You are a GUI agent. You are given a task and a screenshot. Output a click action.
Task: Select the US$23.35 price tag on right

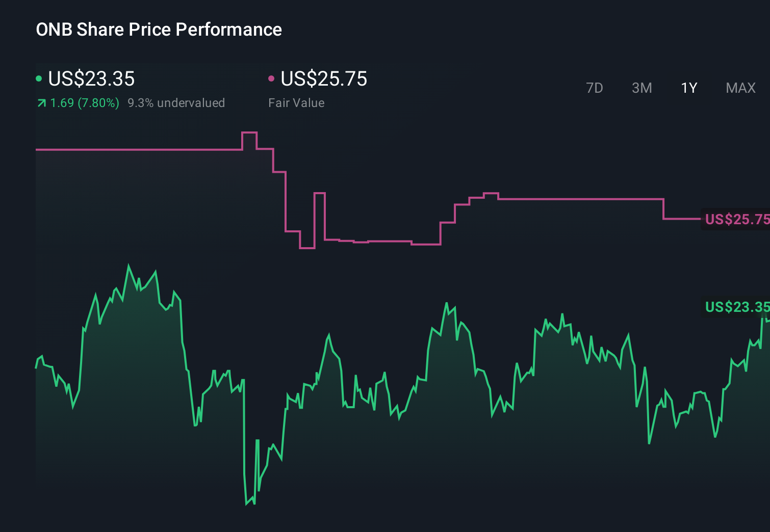(x=736, y=307)
